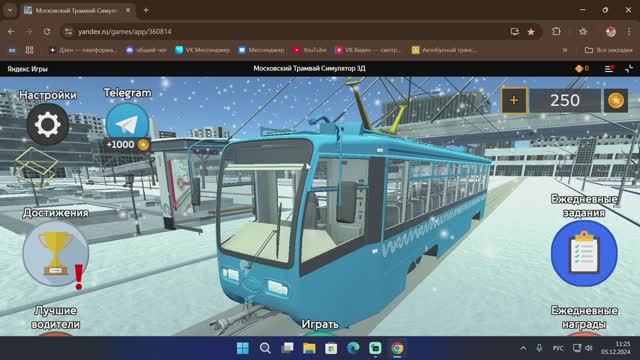Image resolution: width=640 pixels, height=360 pixels.
Task: Open Windows taskbar search
Action: pyautogui.click(x=265, y=348)
